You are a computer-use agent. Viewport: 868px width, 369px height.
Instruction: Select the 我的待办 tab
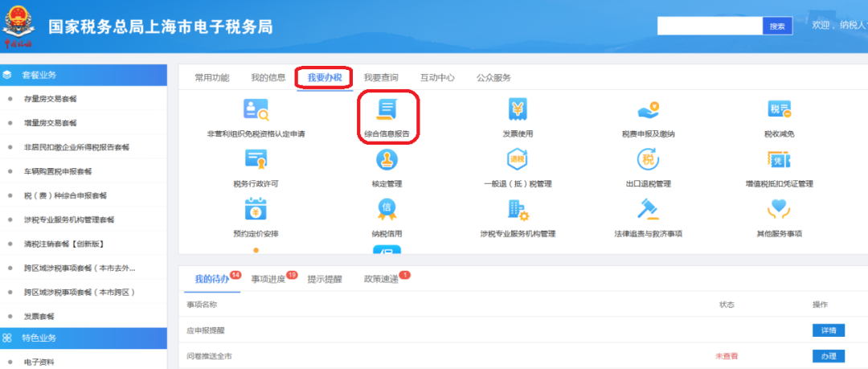212,279
